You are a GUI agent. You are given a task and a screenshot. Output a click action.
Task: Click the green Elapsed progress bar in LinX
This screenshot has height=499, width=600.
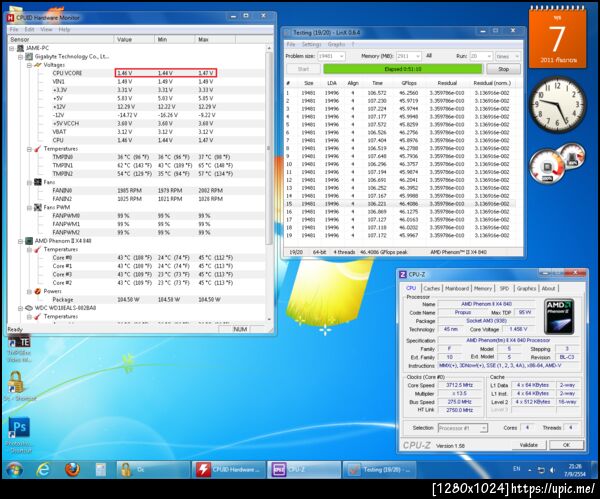[403, 69]
